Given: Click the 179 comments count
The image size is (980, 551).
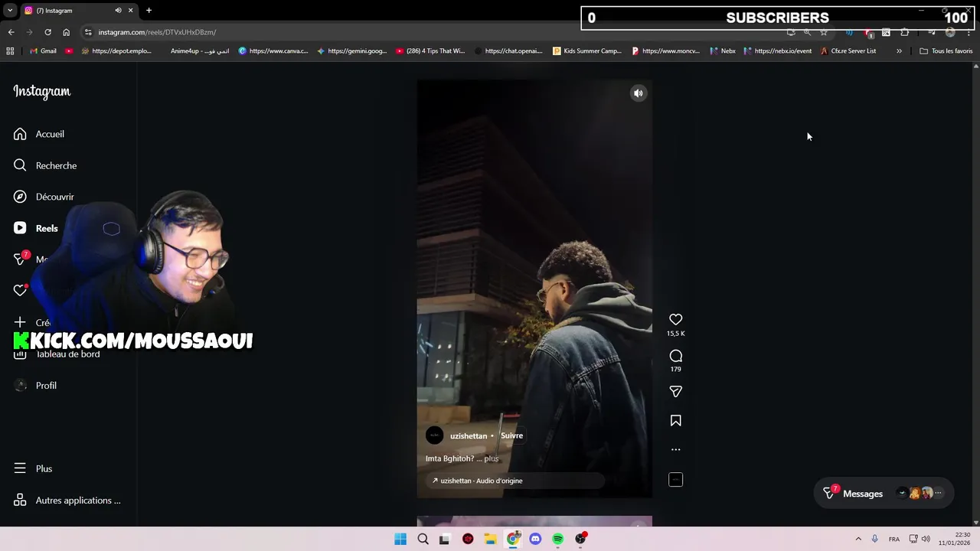Looking at the screenshot, I should coord(675,369).
